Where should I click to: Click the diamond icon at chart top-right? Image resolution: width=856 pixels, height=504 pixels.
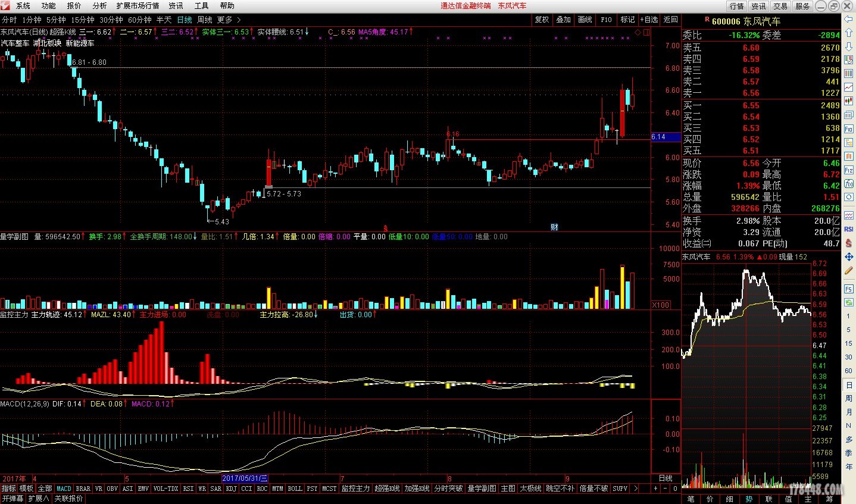(x=638, y=32)
